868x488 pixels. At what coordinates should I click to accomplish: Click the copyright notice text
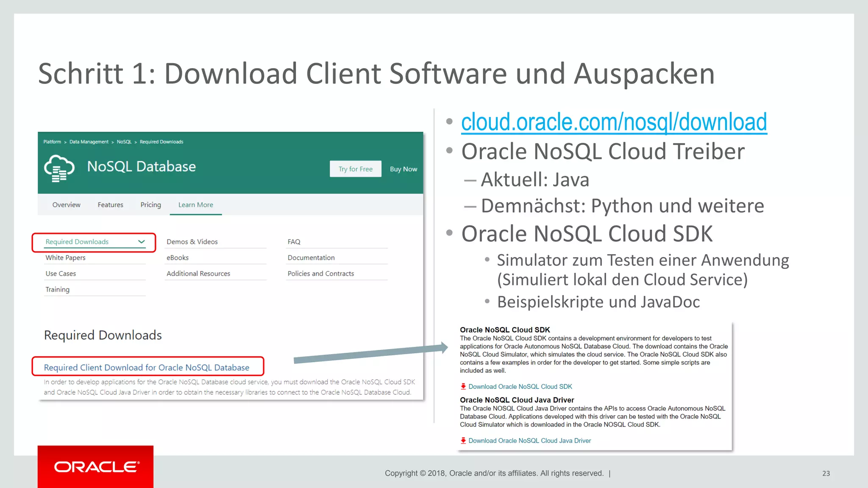(x=494, y=473)
